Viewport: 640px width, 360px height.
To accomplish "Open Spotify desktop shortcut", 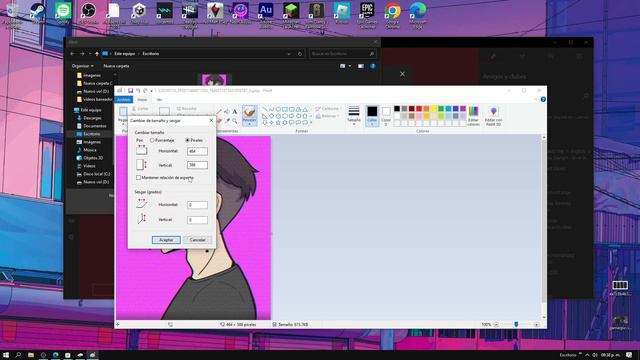I will point(63,13).
